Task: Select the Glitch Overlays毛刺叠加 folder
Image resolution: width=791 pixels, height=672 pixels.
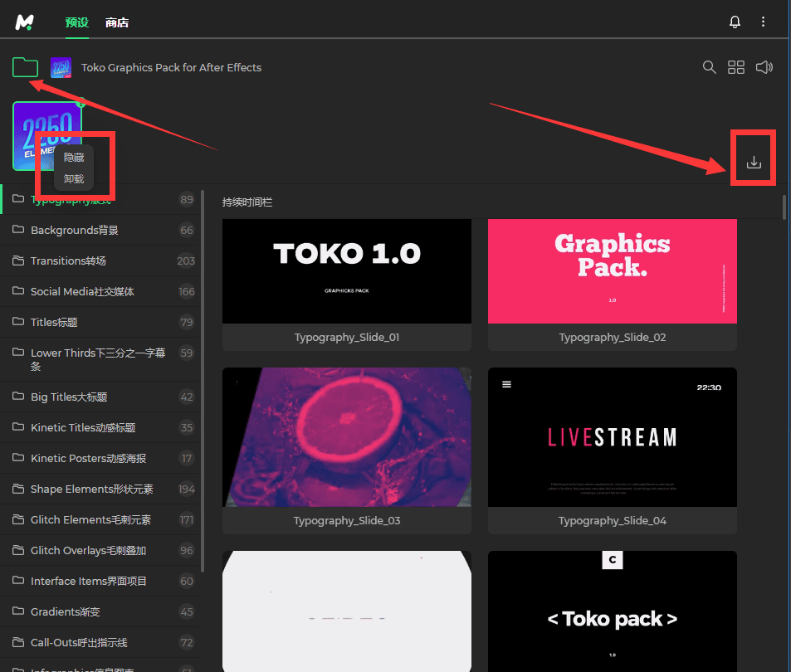Action: coord(88,550)
